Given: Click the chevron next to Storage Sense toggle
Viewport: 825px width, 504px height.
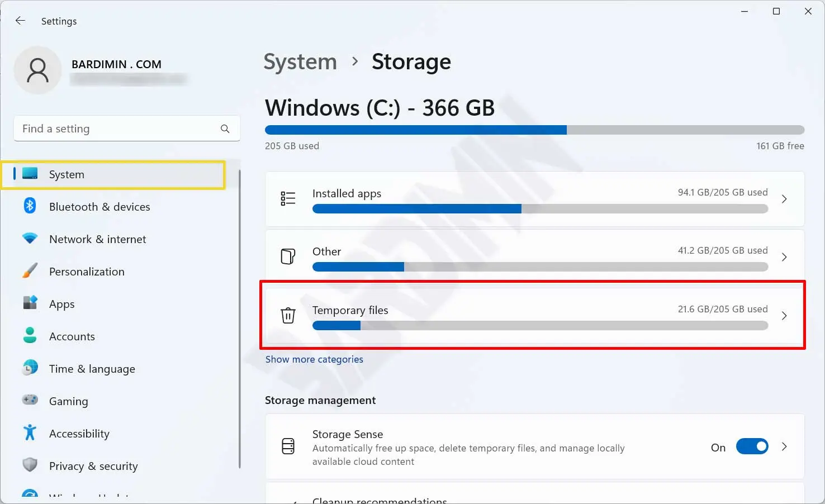Looking at the screenshot, I should pyautogui.click(x=784, y=446).
